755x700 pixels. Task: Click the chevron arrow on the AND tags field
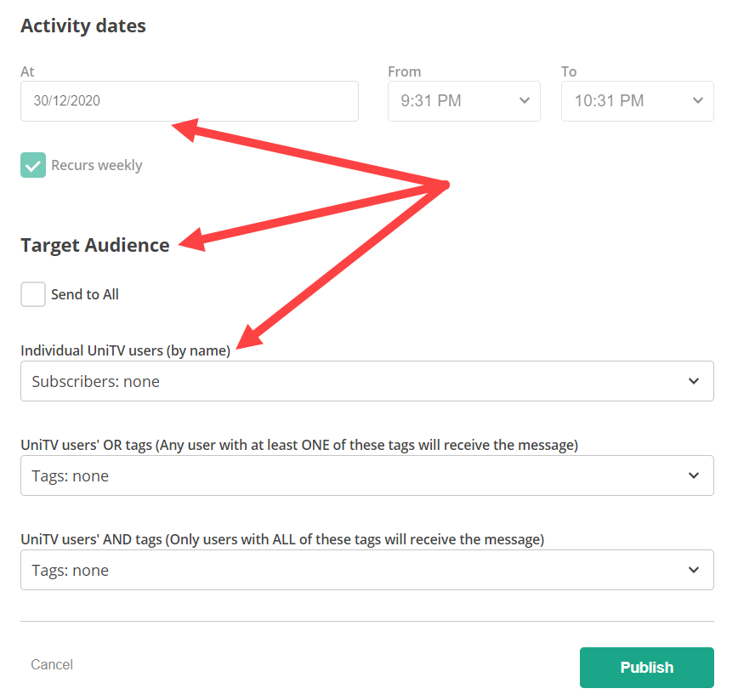[694, 571]
